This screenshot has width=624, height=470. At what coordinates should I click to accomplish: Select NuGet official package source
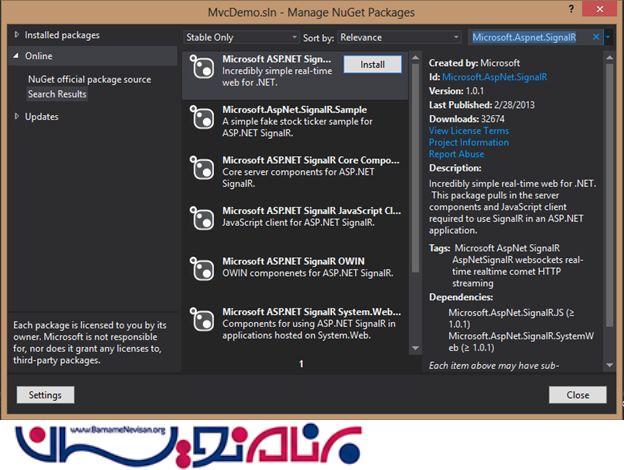coord(90,79)
